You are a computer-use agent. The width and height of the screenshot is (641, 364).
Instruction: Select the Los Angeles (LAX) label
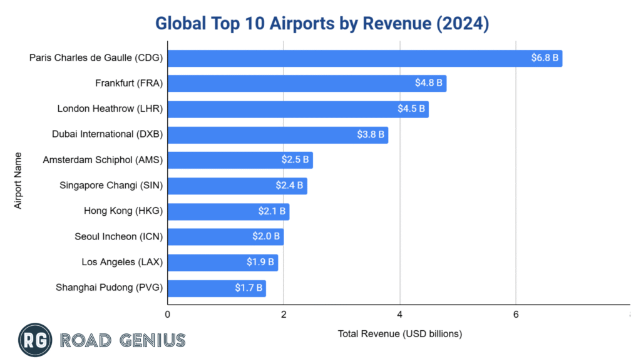coord(122,262)
